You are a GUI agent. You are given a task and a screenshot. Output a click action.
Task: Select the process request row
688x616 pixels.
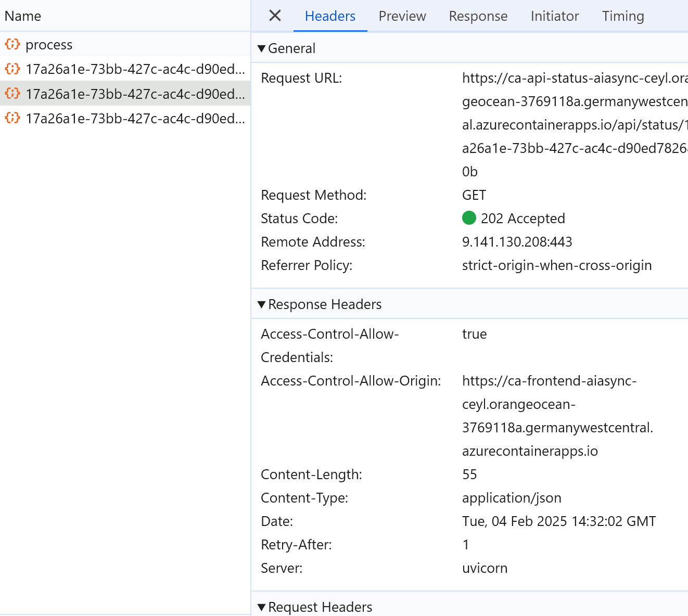(x=125, y=44)
